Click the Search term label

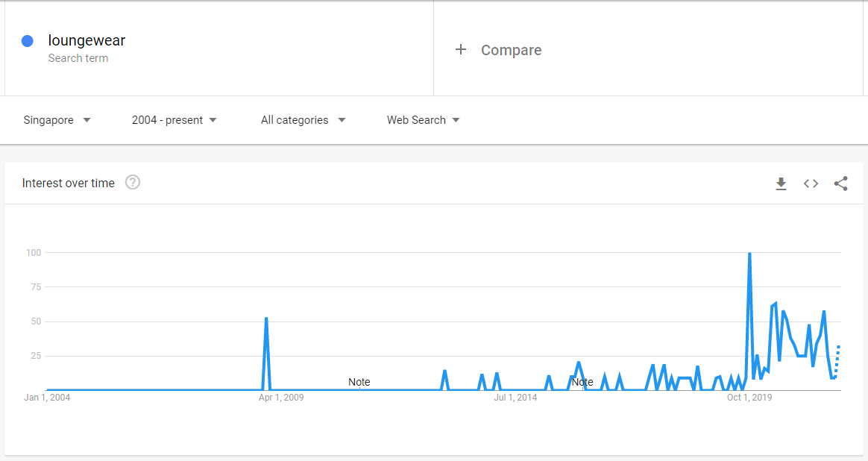coord(78,58)
